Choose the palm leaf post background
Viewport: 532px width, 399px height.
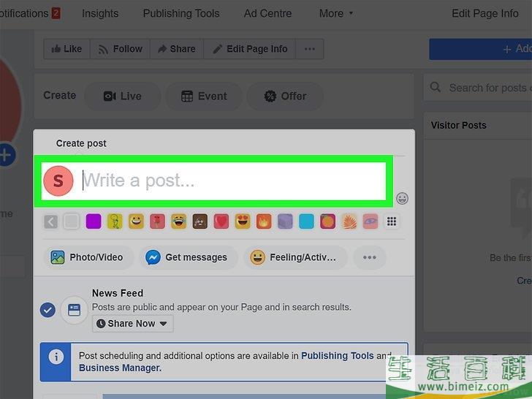pos(349,221)
